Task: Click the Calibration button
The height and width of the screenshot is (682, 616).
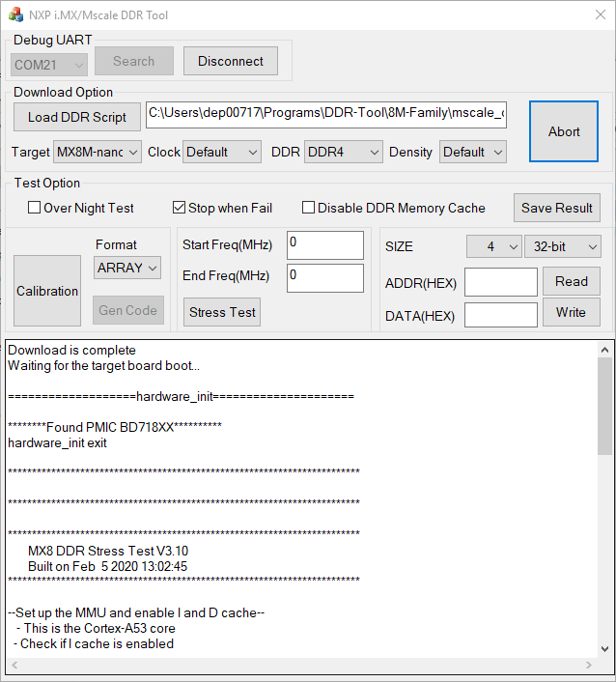Action: 47,291
